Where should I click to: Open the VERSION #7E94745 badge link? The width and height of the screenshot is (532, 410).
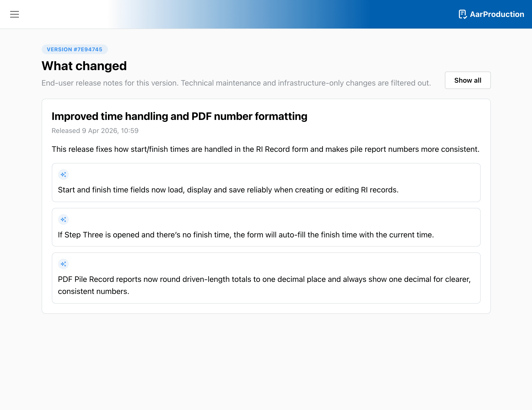coord(75,49)
